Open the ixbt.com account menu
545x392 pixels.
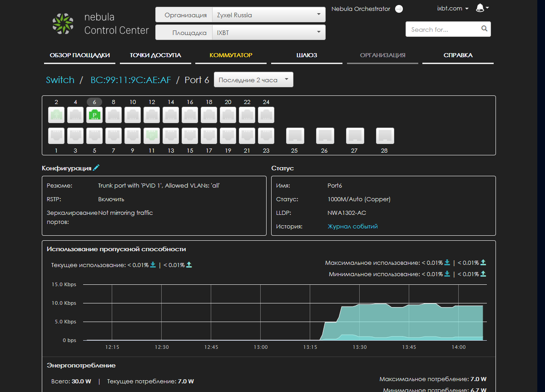click(x=452, y=8)
